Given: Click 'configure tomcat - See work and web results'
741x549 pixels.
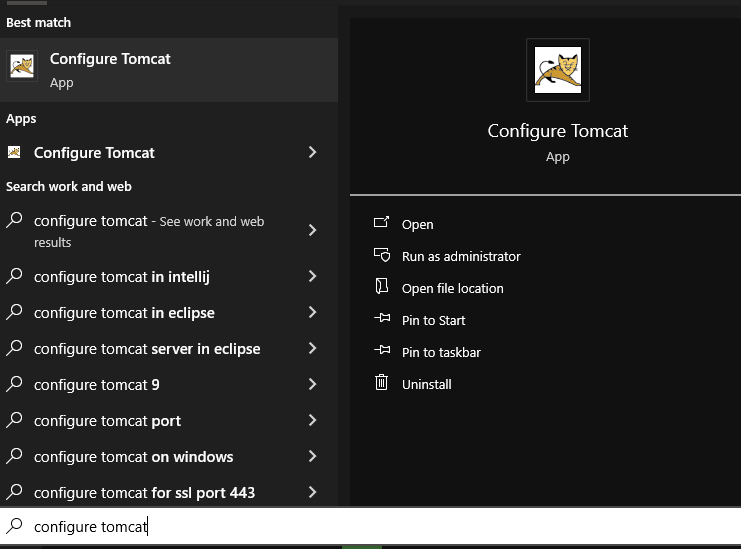Looking at the screenshot, I should tap(149, 231).
